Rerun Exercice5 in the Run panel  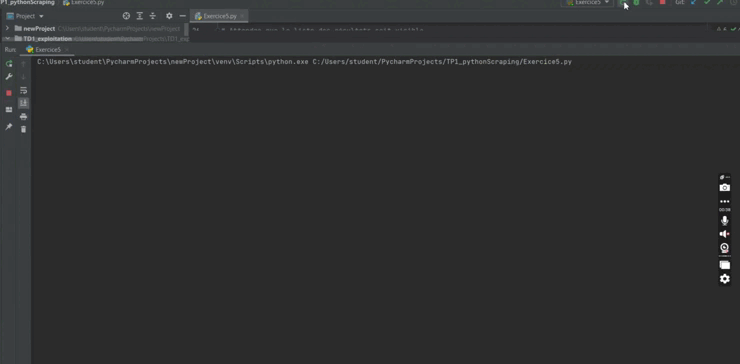[8, 64]
